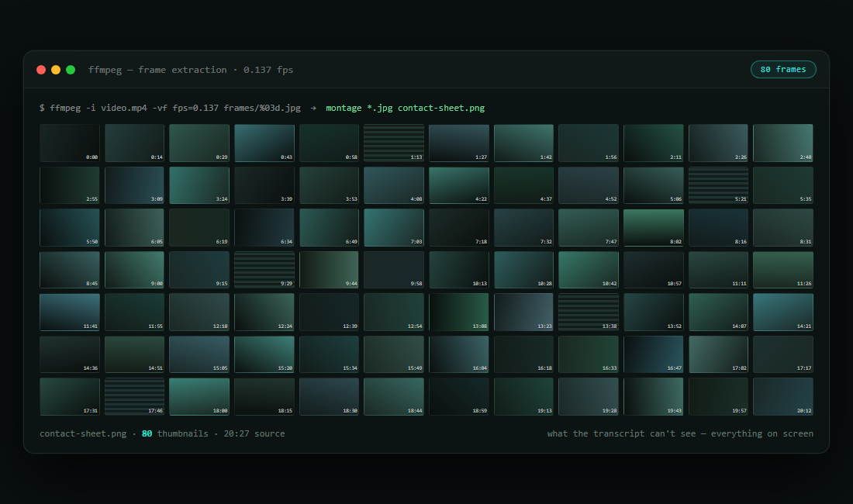Select the thumbnail stamped 4:22
This screenshot has width=853, height=504.
(x=459, y=185)
